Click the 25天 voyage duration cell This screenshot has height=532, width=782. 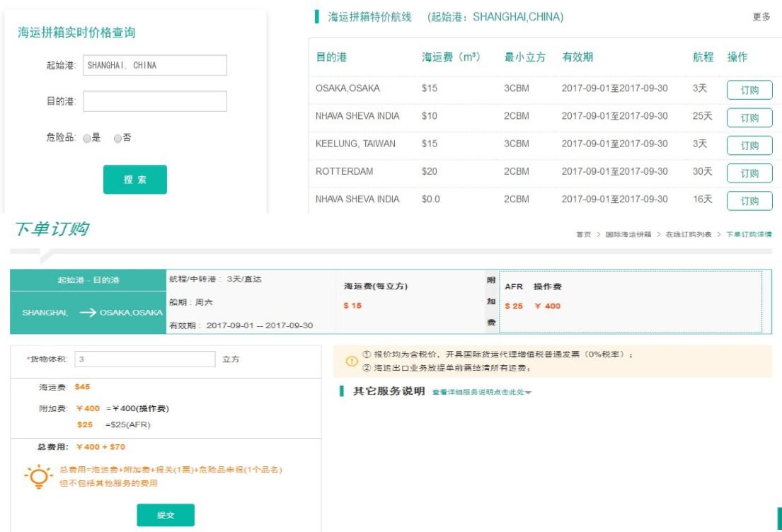tap(702, 116)
